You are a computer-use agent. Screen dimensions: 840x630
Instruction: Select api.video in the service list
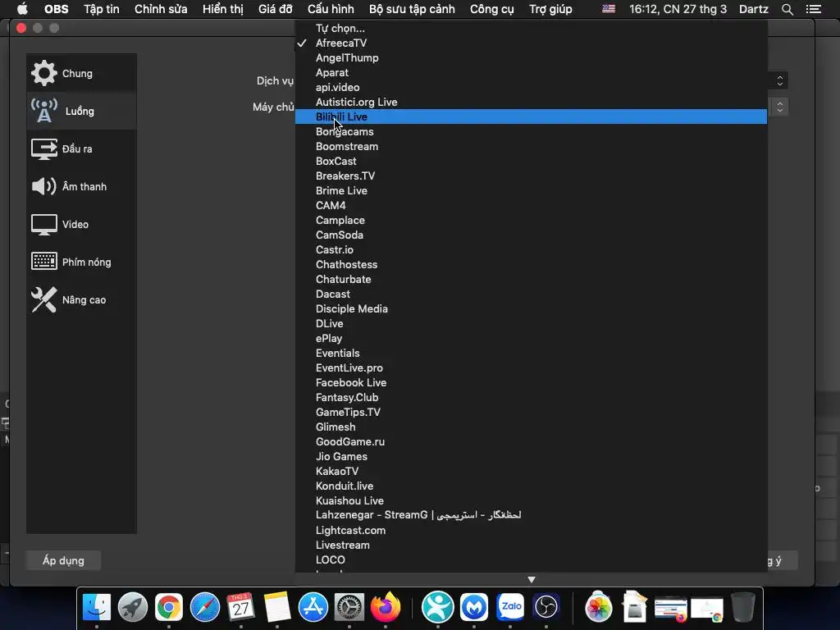(531, 87)
